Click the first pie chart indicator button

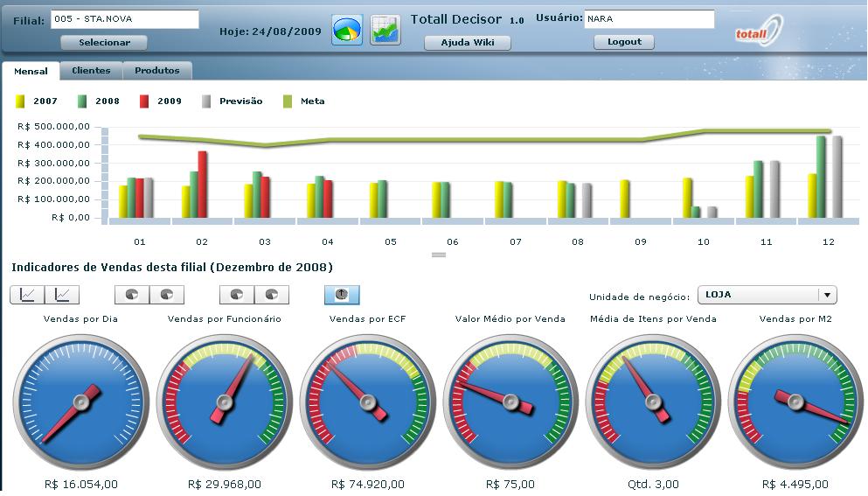click(132, 296)
